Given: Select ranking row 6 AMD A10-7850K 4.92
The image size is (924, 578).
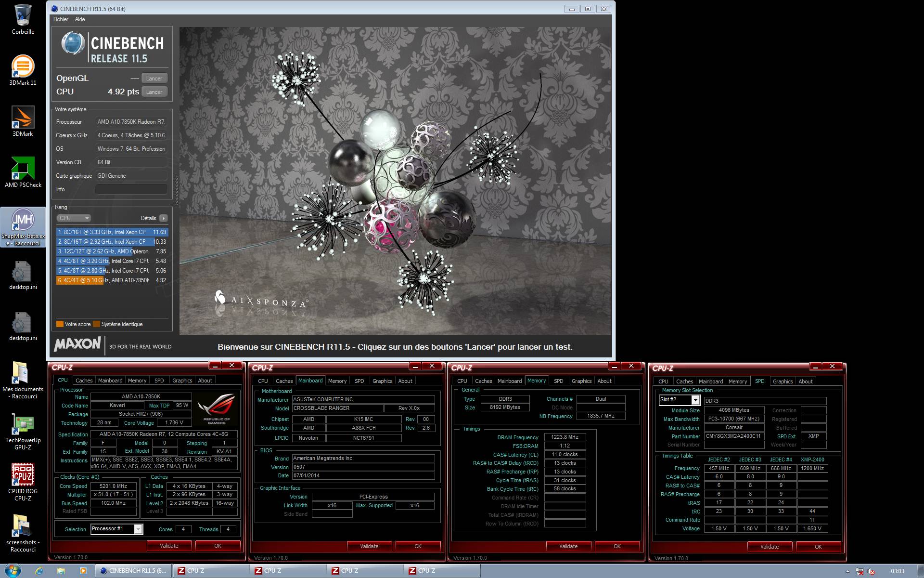Looking at the screenshot, I should [x=112, y=280].
